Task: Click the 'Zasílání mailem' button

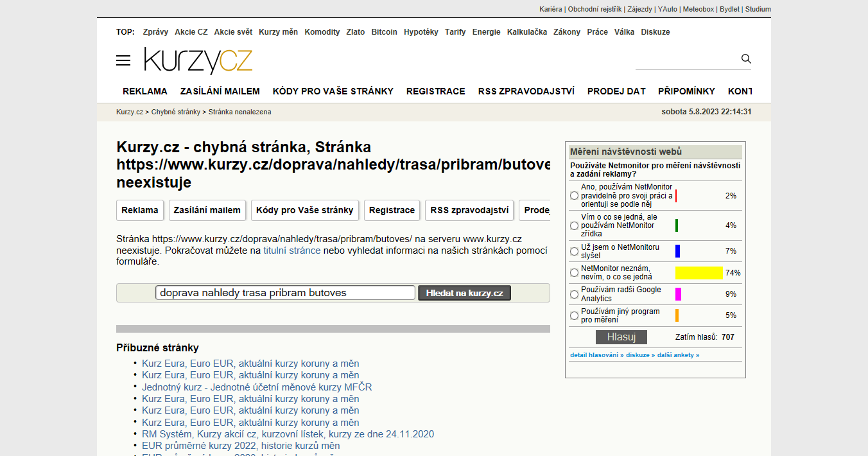Action: (x=207, y=210)
